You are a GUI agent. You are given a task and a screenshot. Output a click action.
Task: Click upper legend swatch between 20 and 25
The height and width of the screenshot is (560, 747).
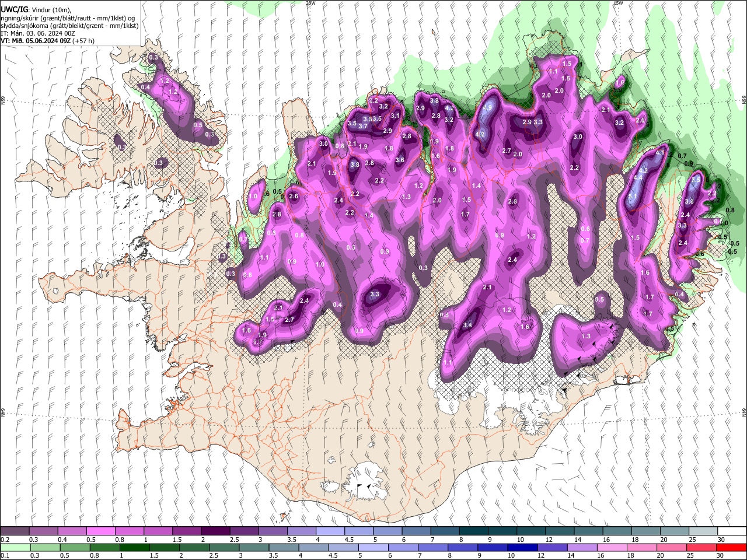coord(674,531)
